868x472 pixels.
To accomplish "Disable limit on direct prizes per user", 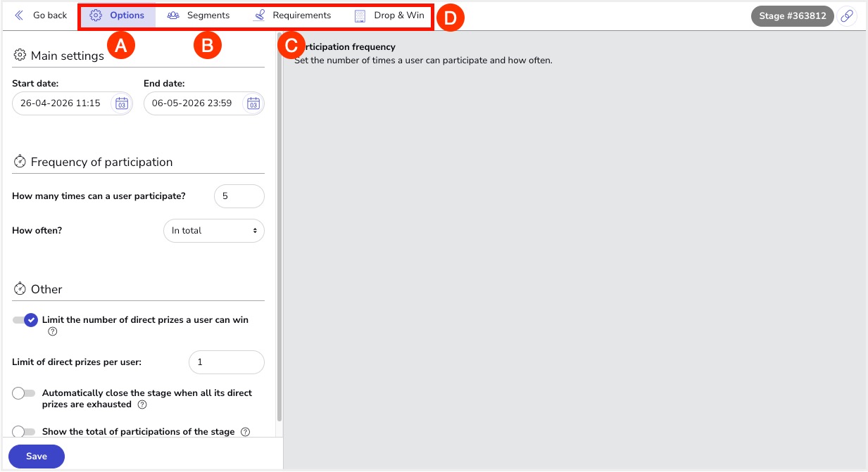I will point(25,320).
